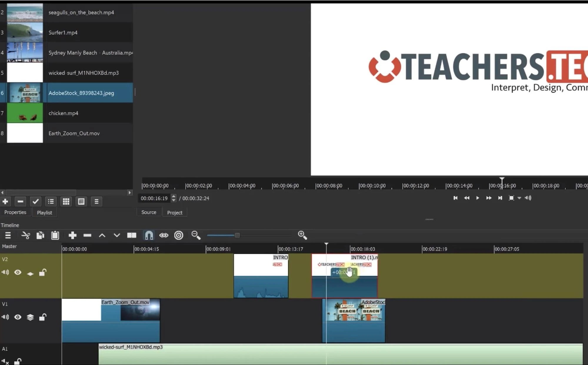This screenshot has height=365, width=588.
Task: Switch to the Source tab
Action: pos(149,212)
